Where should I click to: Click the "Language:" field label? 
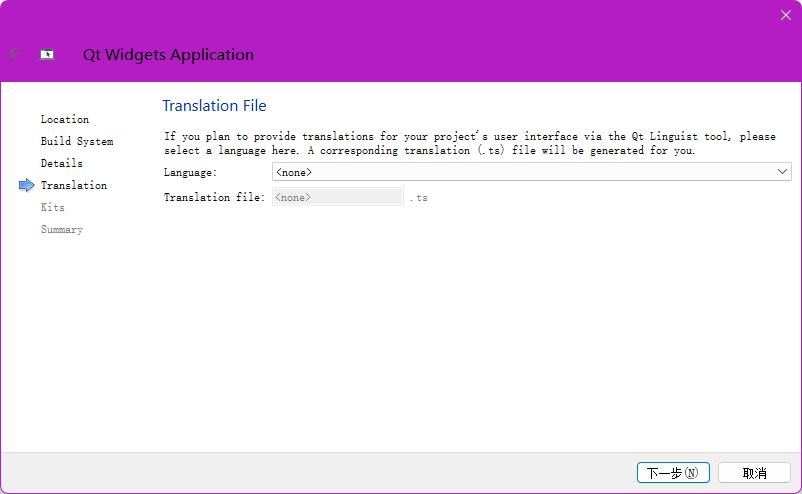tap(190, 172)
